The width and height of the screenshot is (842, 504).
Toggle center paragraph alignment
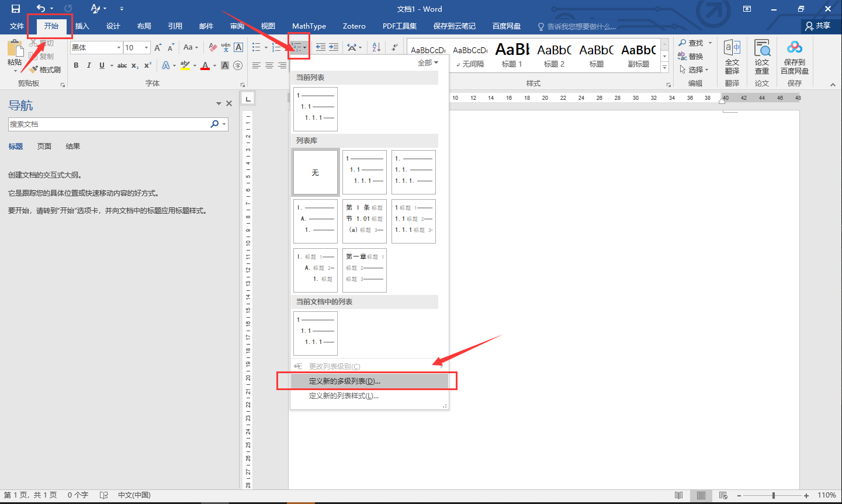pyautogui.click(x=269, y=65)
